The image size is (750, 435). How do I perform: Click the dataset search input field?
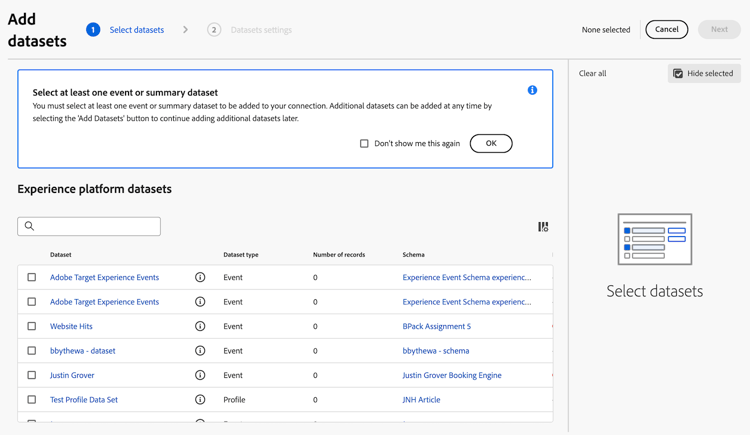pyautogui.click(x=96, y=227)
